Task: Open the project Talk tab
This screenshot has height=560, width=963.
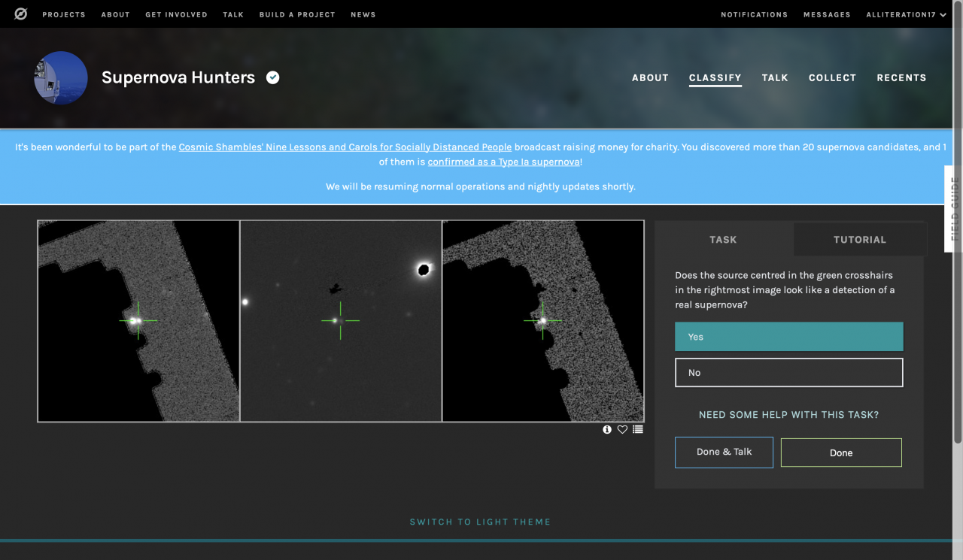Action: 775,77
